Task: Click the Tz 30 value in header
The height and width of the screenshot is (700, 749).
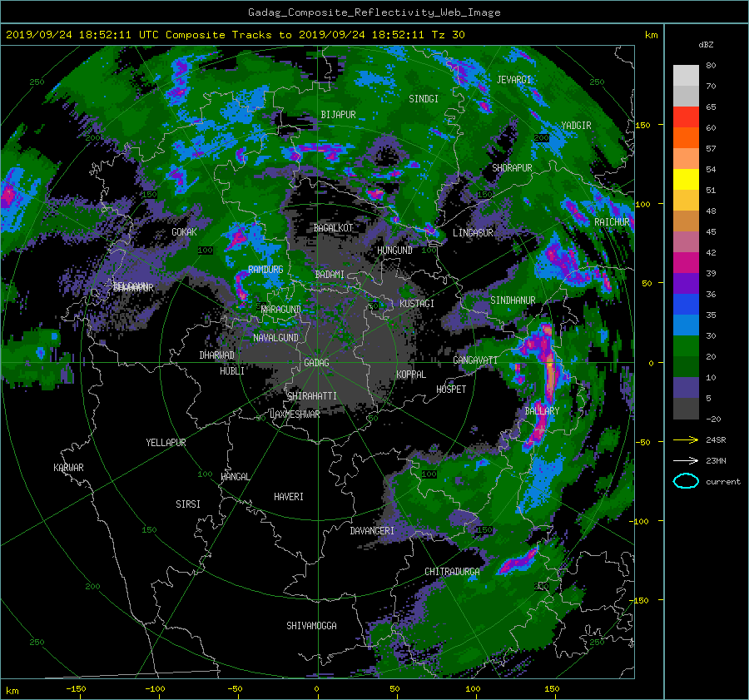Action: click(448, 35)
